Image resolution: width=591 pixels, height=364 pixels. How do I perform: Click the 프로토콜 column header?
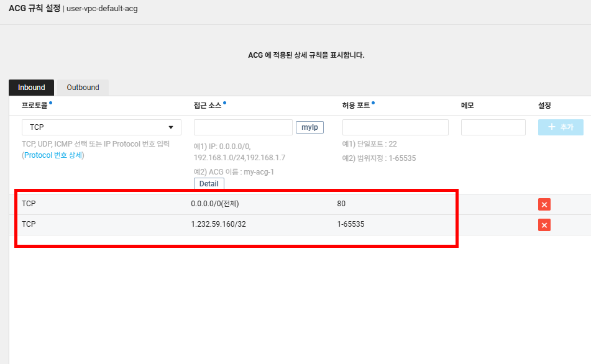(34, 106)
